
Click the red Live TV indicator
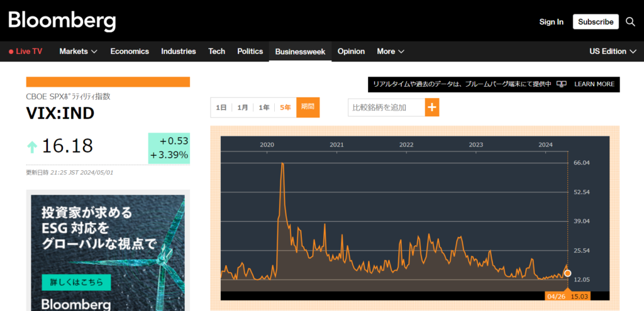[26, 52]
